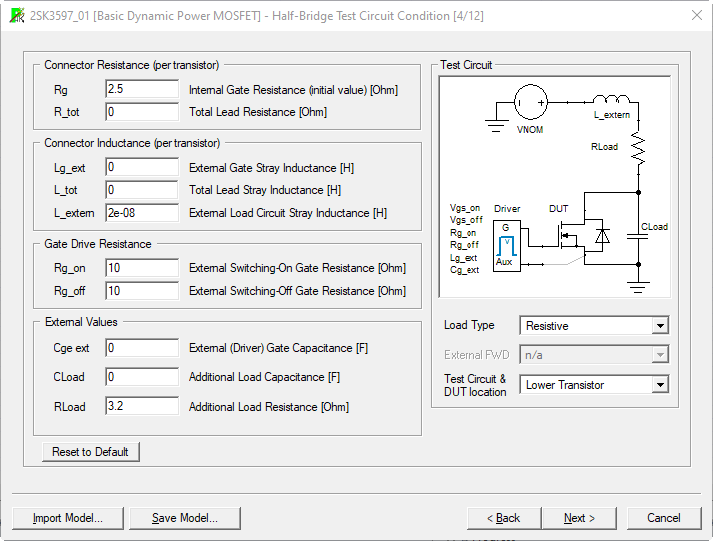The height and width of the screenshot is (541, 713).
Task: Click the L_tot lead stray inductance field
Action: click(141, 190)
